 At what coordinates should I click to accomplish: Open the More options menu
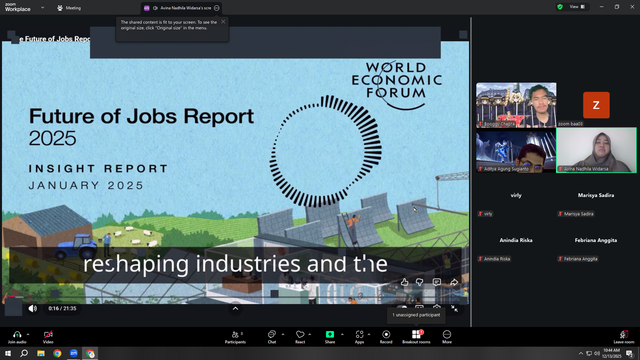[447, 337]
